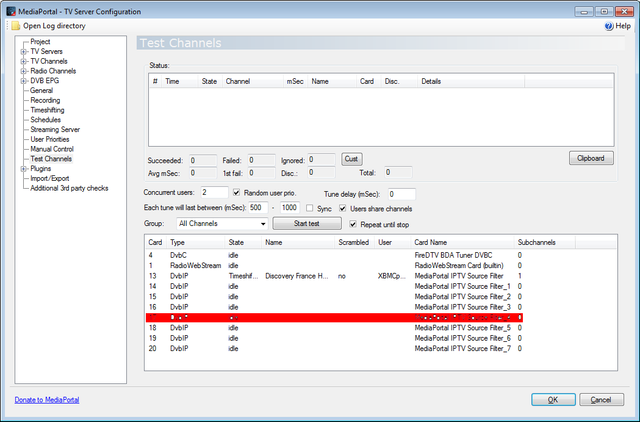The image size is (640, 422).
Task: Uncheck Users share channels option
Action: 343,208
